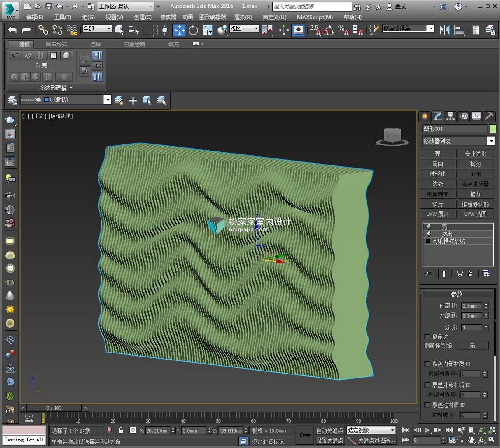This screenshot has width=500, height=448.
Task: Check 覆盖外部材质 ID option
Action: [427, 385]
